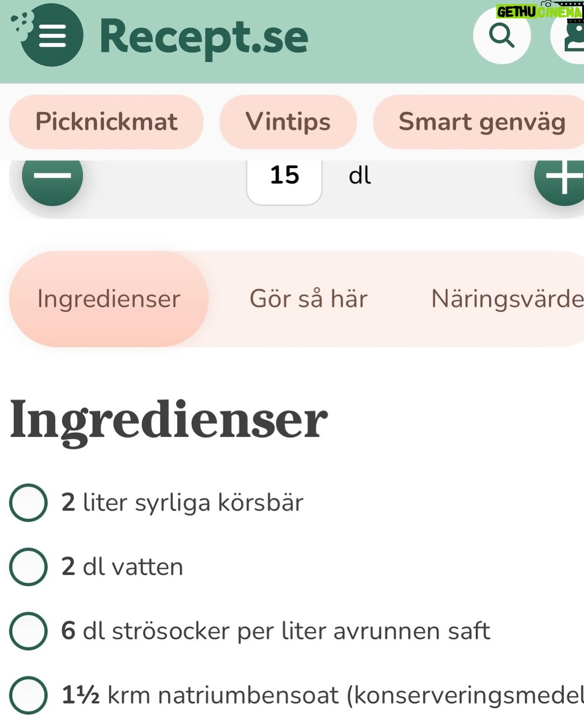The height and width of the screenshot is (728, 584).
Task: Click the search magnifier icon
Action: tap(502, 36)
